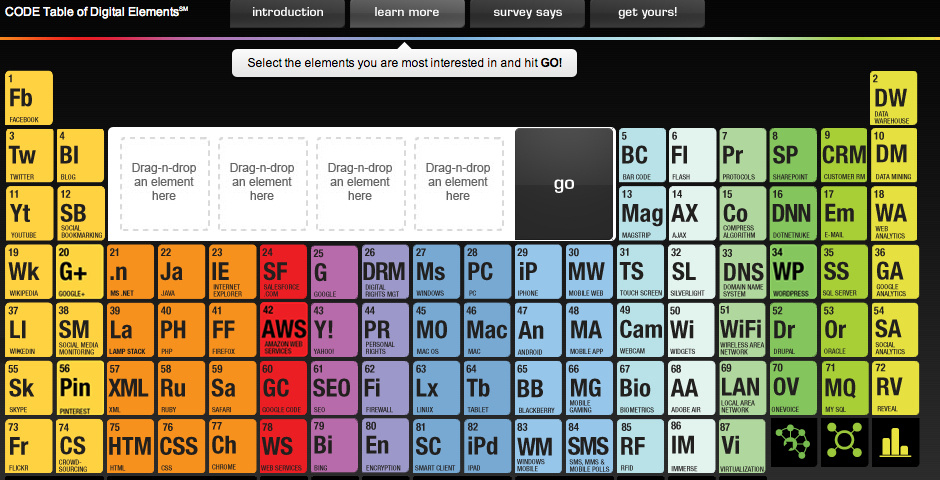Select the SMS mobile polls element
The height and width of the screenshot is (480, 940).
[x=589, y=445]
